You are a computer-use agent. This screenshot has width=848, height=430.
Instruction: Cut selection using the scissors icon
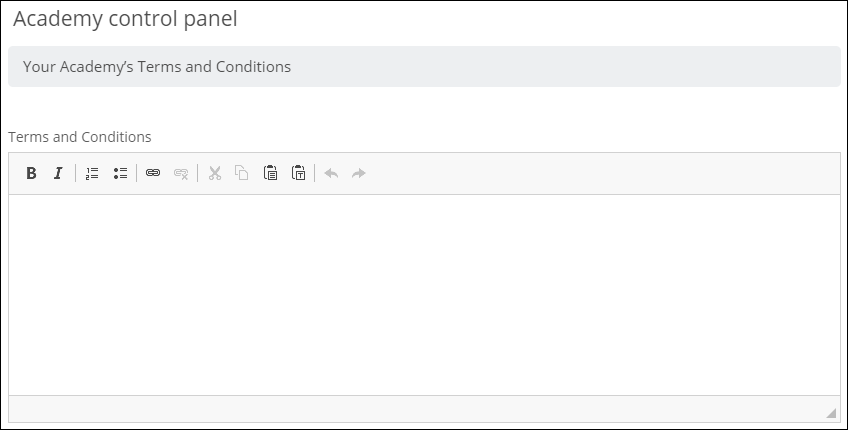pos(215,173)
